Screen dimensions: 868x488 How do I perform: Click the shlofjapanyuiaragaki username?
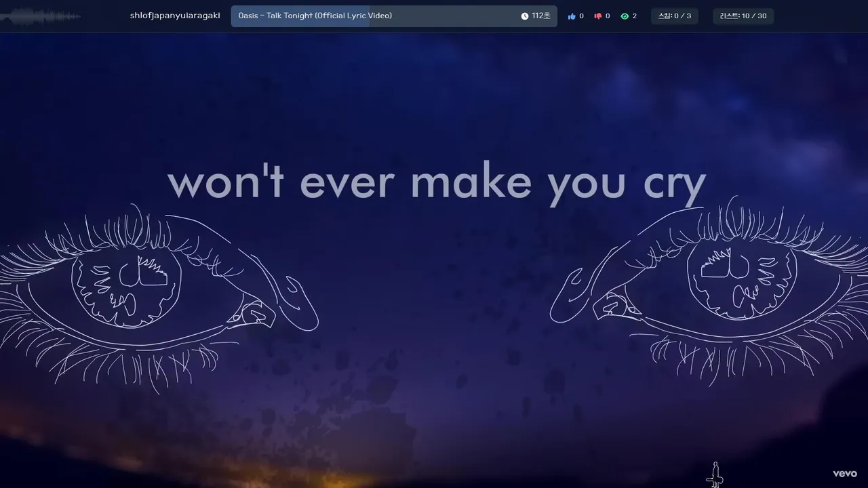click(175, 16)
